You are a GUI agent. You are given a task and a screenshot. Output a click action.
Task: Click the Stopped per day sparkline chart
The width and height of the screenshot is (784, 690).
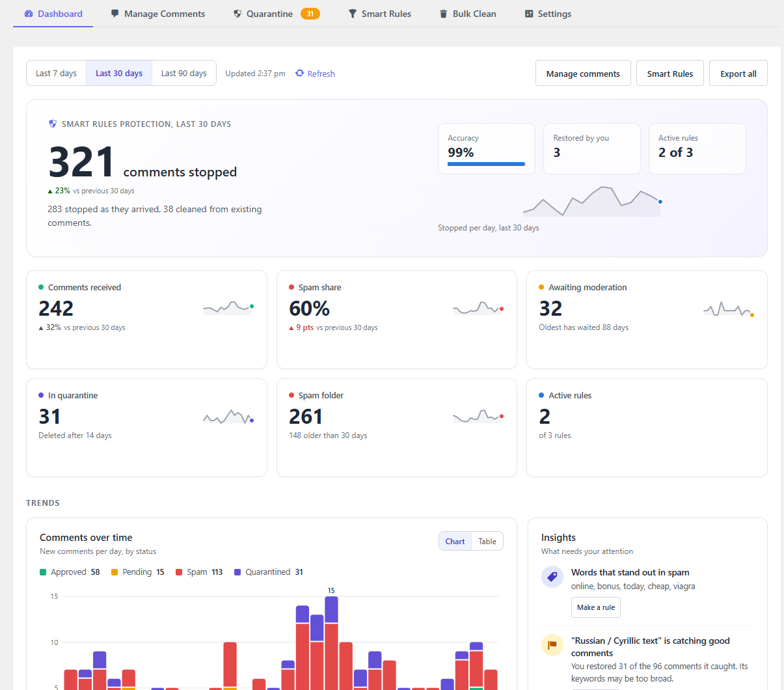coord(592,201)
